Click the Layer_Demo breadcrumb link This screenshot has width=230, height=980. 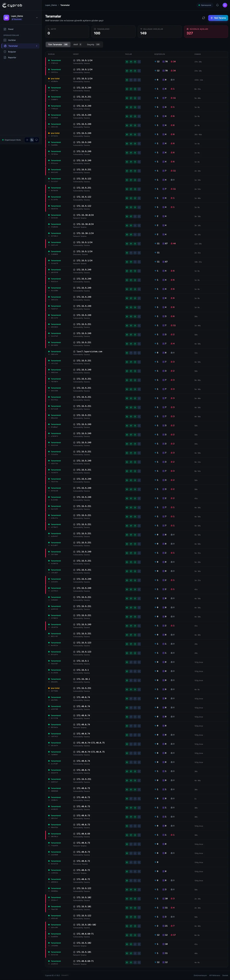pyautogui.click(x=51, y=5)
